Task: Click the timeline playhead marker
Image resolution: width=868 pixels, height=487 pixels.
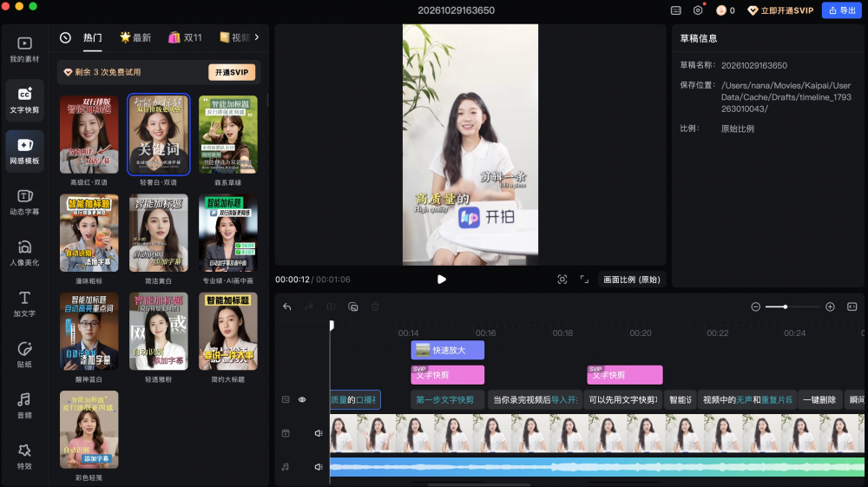Action: [x=332, y=325]
